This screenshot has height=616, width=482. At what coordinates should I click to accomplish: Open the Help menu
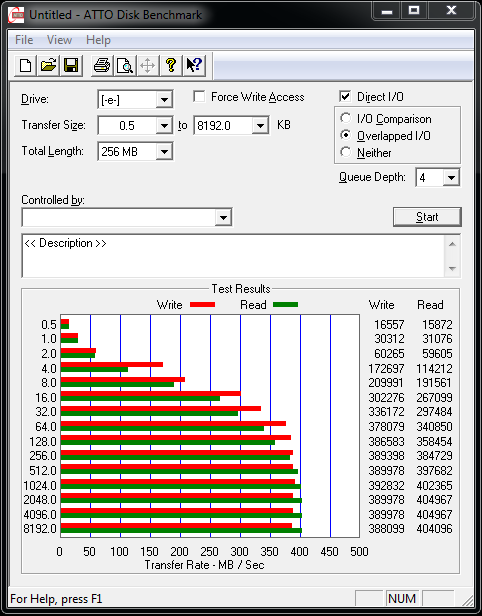[98, 40]
